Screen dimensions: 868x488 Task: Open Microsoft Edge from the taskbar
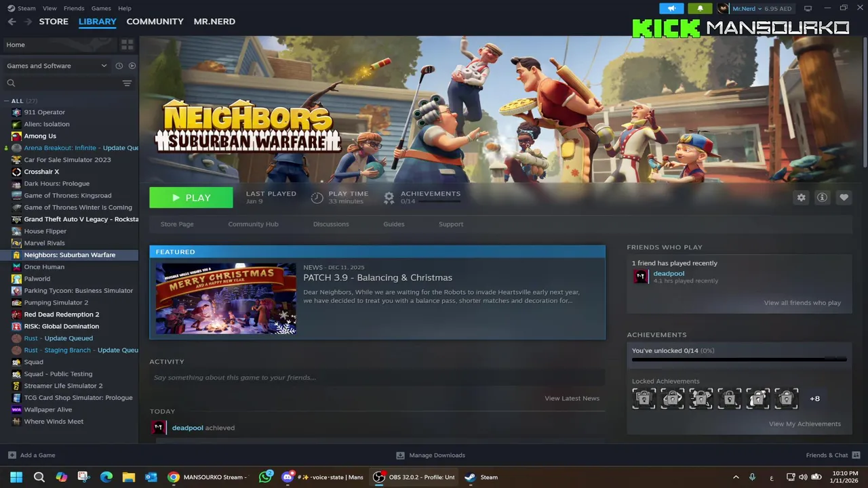click(106, 477)
